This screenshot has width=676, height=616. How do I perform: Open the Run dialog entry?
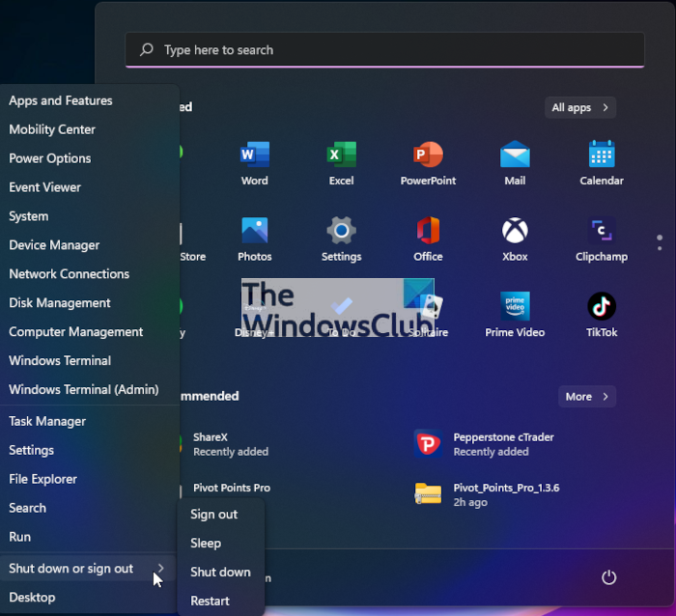(89, 537)
